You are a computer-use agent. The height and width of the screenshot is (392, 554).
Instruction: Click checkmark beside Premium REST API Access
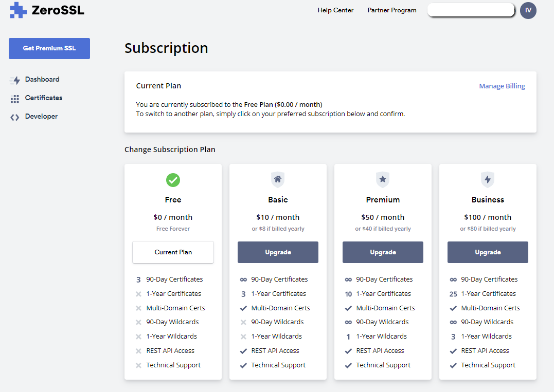tap(348, 351)
